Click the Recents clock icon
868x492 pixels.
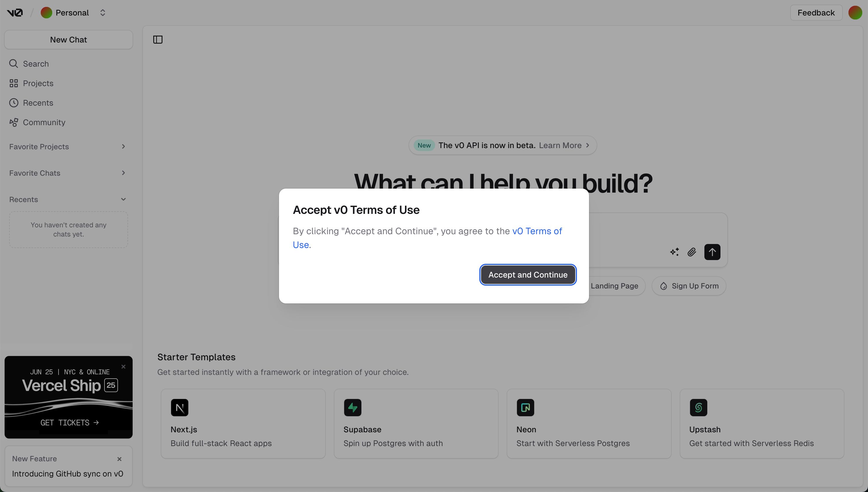point(13,103)
